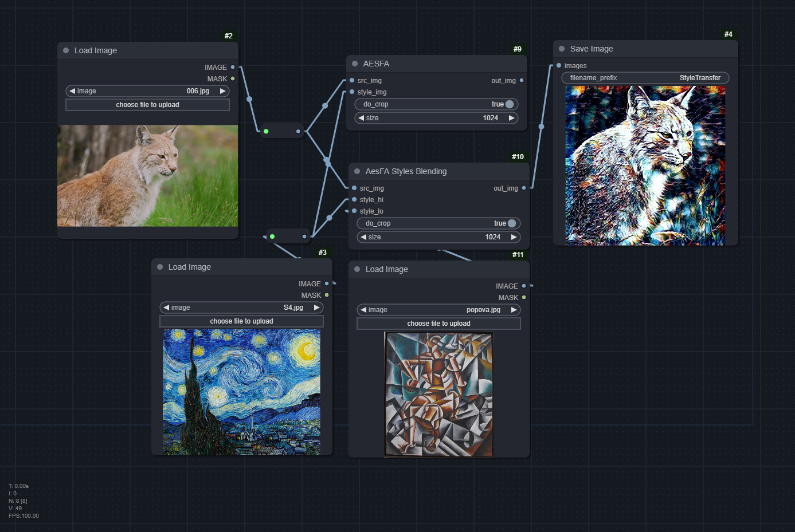Click the #4 badge above Save Image
The image size is (795, 532).
click(x=728, y=34)
